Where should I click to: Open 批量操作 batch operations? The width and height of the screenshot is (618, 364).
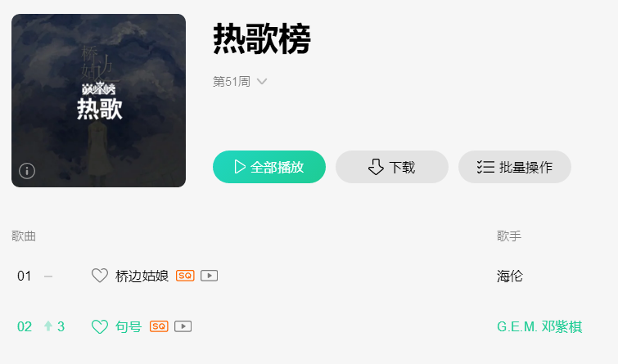point(515,167)
